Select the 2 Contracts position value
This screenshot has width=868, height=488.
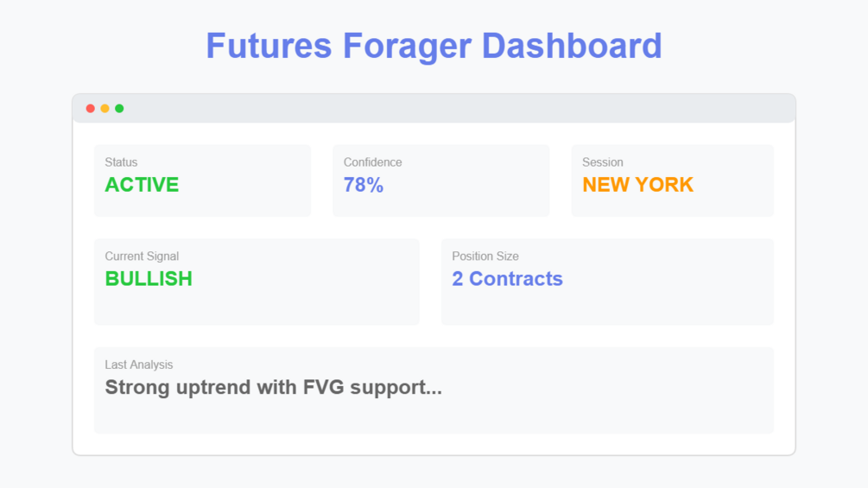[x=507, y=279]
